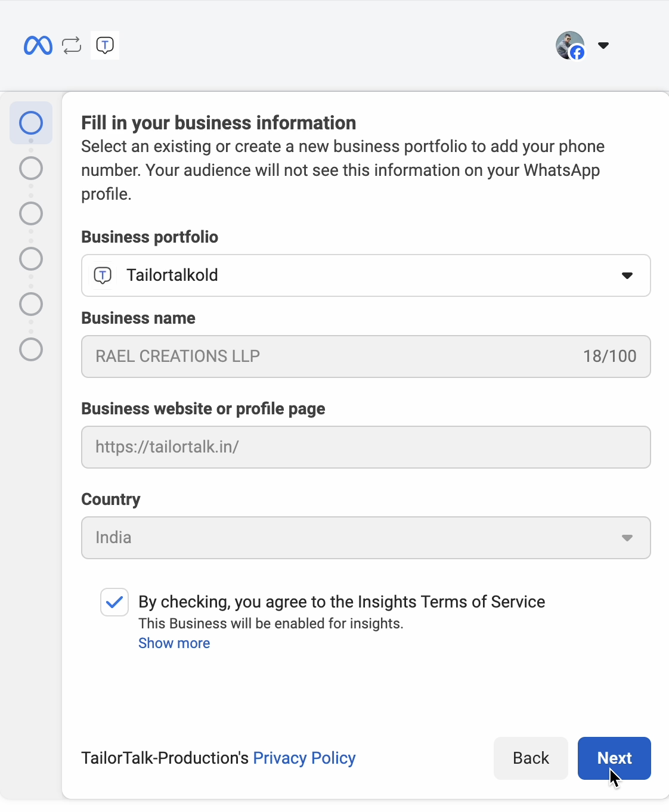669x812 pixels.
Task: Select the fifth step circle in sidebar
Action: (31, 304)
